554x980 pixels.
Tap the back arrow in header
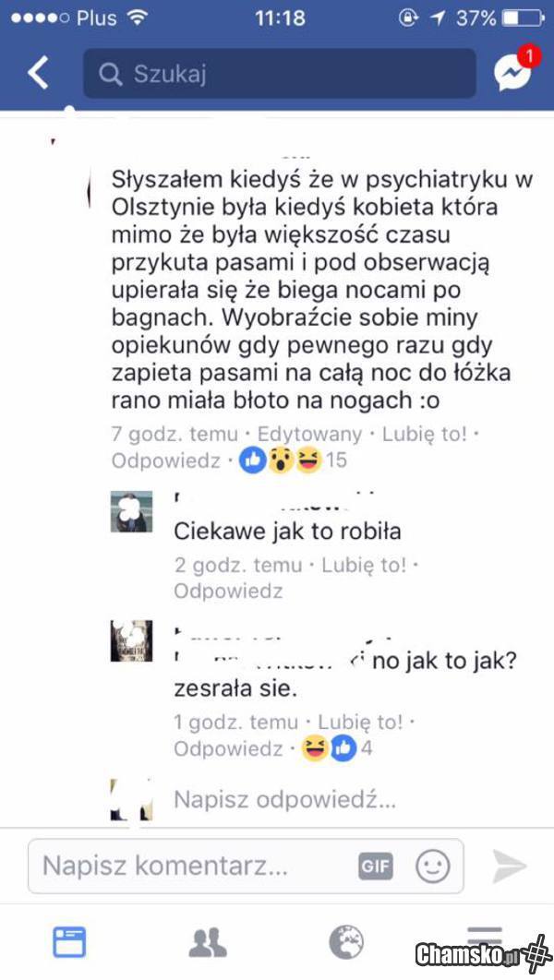pos(38,73)
